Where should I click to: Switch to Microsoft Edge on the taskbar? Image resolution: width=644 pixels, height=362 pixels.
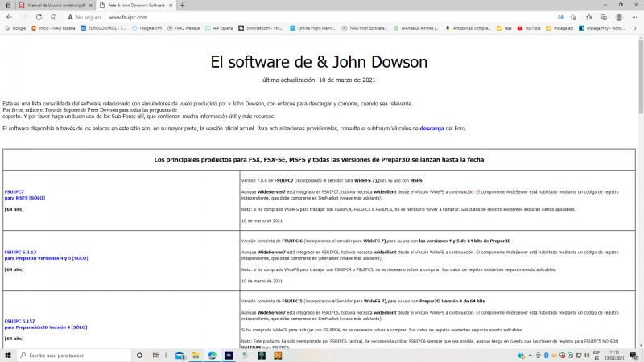point(212,356)
